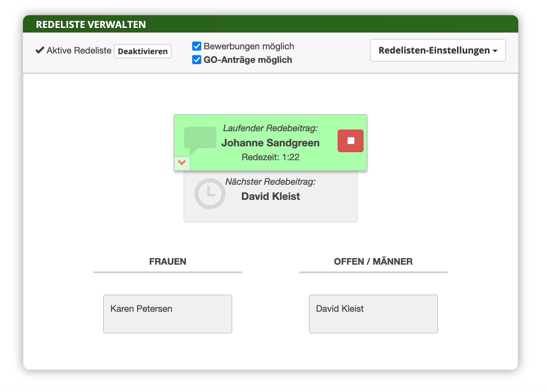Viewport: 547px width, 392px height.
Task: Click the checkmark icon beside Aktive Redeliste
Action: point(40,50)
